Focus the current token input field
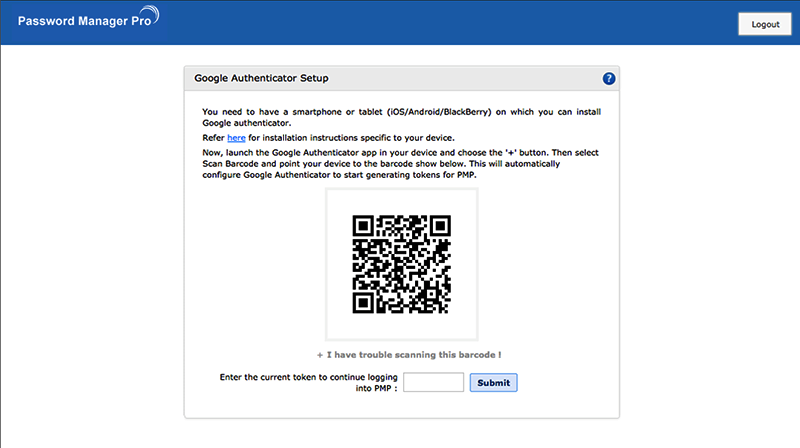The width and height of the screenshot is (800, 448). 433,382
